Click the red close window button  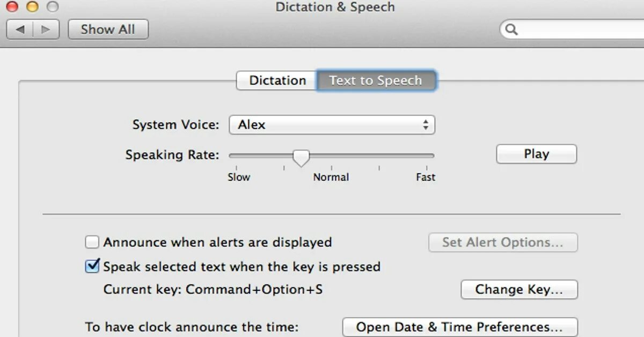click(x=12, y=7)
